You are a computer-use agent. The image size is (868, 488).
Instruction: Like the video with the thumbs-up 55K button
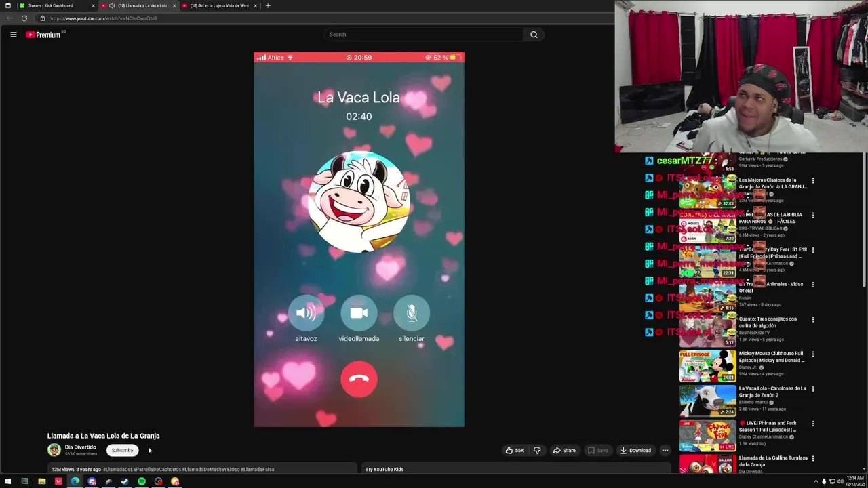pos(515,450)
